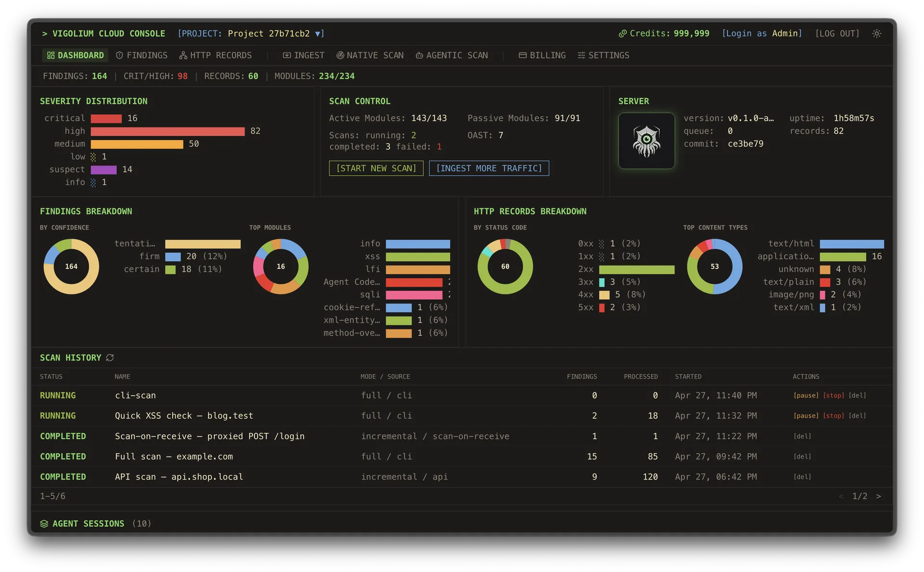Click the 2xx status code green bar
This screenshot has width=924, height=572.
click(637, 269)
